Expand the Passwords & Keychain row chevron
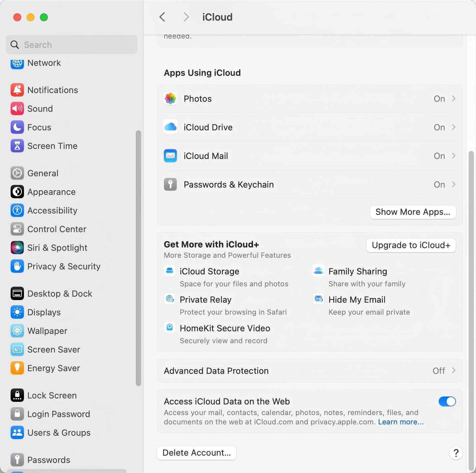476x473 pixels. pyautogui.click(x=453, y=184)
